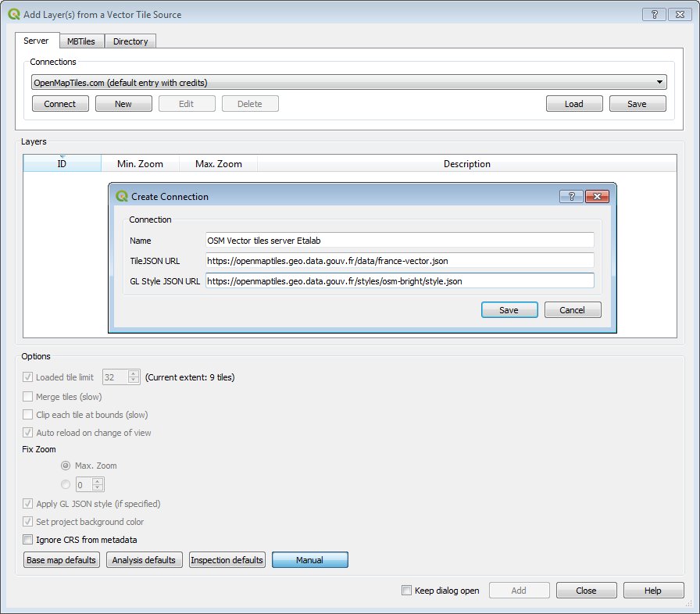Enable the Keep dialog open checkbox

(407, 591)
